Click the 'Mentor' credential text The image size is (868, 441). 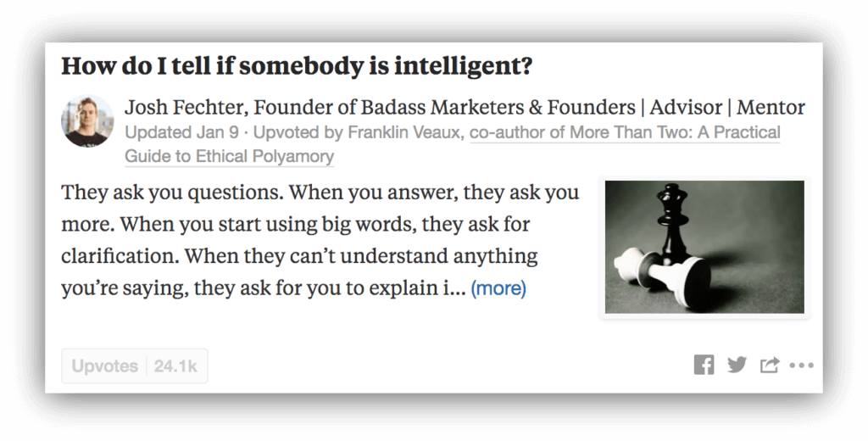click(771, 107)
